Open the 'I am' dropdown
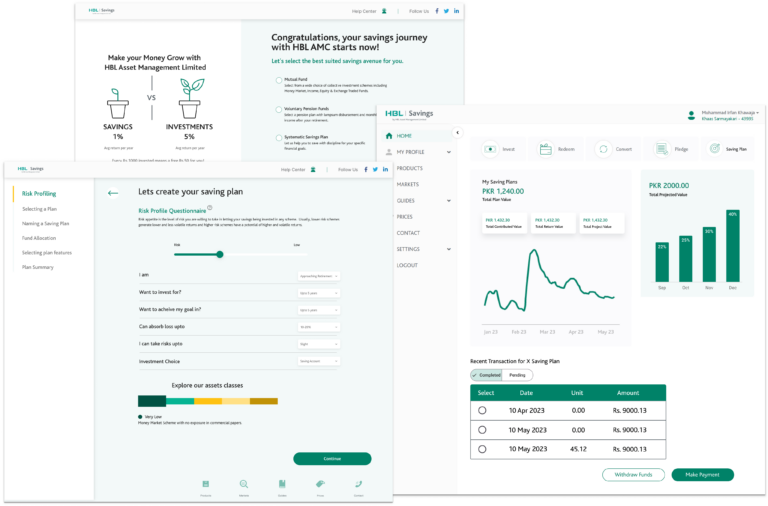The image size is (768, 506). (319, 276)
